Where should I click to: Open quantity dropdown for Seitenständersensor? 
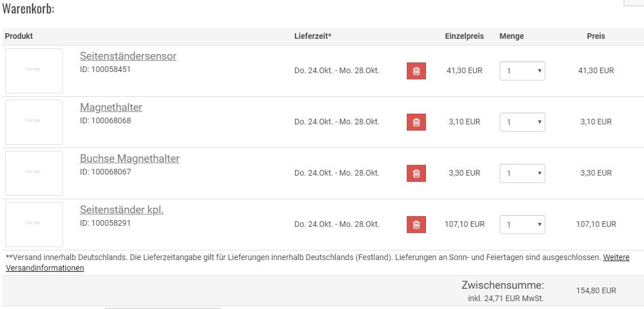coord(522,71)
